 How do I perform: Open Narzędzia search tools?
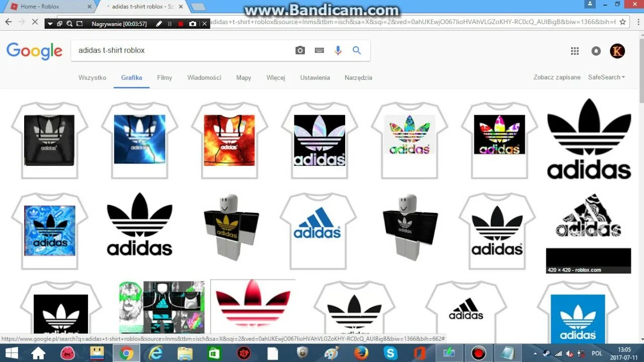coord(358,77)
